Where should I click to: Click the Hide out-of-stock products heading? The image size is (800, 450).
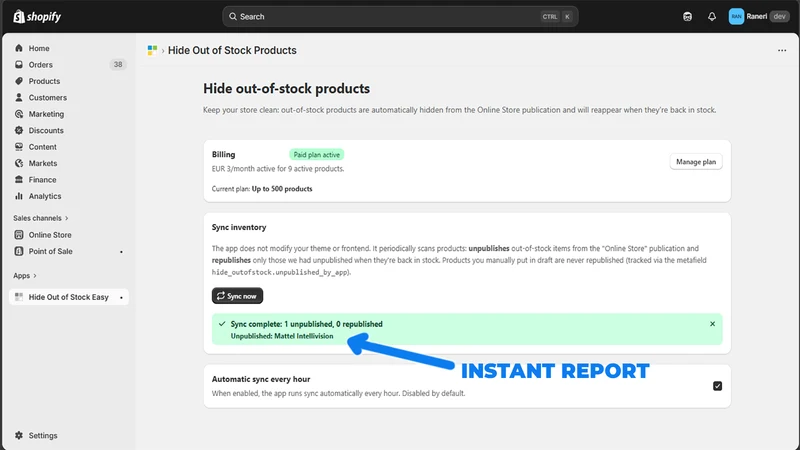tap(286, 88)
